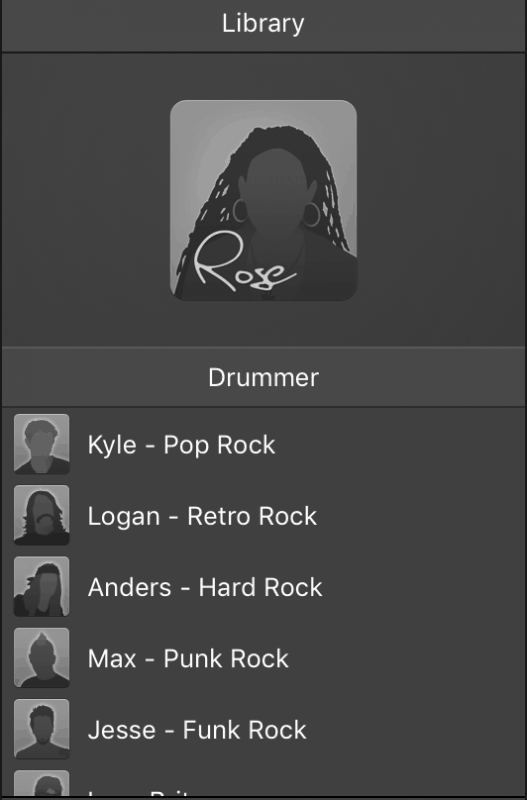Select the cut-off drummer name at bottom
527x800 pixels.
click(x=139, y=792)
